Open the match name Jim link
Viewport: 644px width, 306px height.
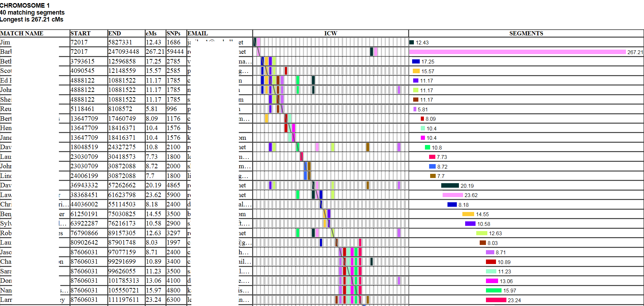tap(5, 42)
